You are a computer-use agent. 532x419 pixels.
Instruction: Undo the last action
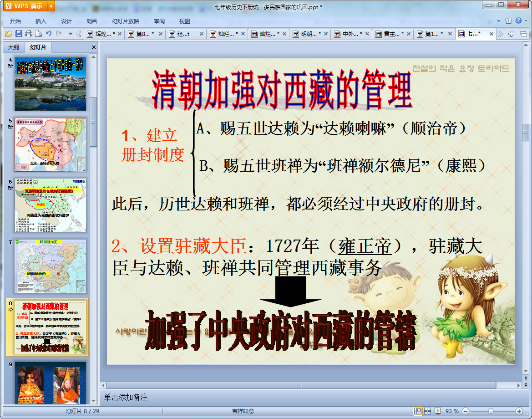pos(49,34)
